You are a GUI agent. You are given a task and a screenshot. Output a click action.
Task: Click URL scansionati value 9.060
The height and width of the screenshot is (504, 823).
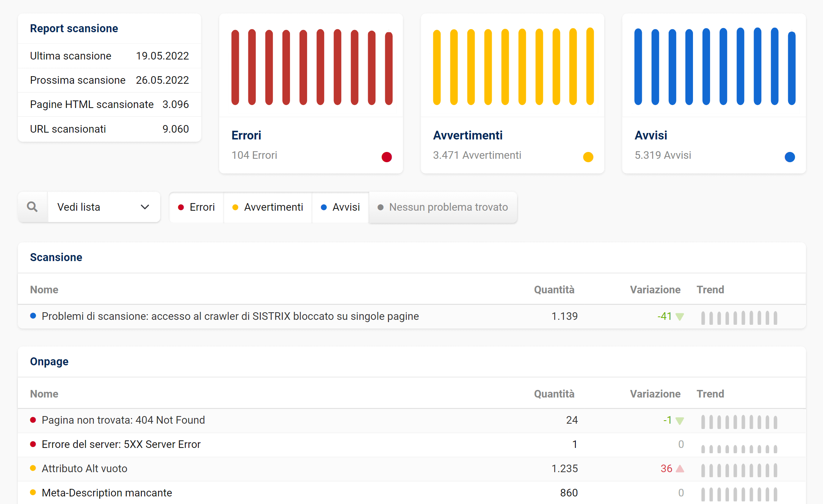[x=176, y=129]
